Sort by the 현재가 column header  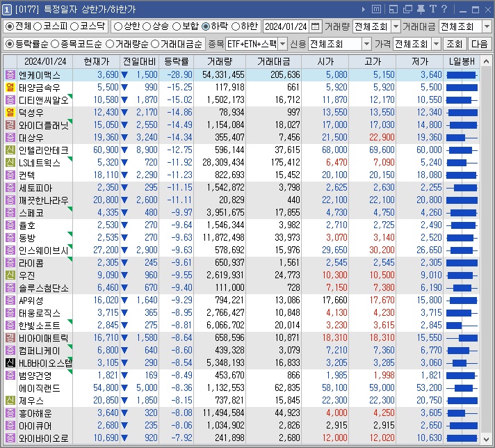pyautogui.click(x=96, y=62)
